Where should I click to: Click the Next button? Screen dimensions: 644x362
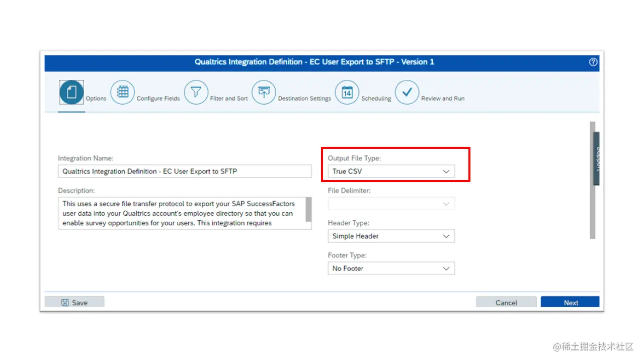(570, 302)
